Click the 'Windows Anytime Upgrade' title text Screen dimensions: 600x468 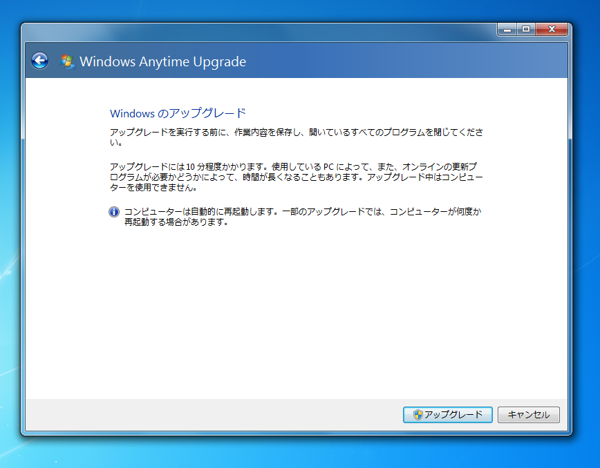point(163,62)
